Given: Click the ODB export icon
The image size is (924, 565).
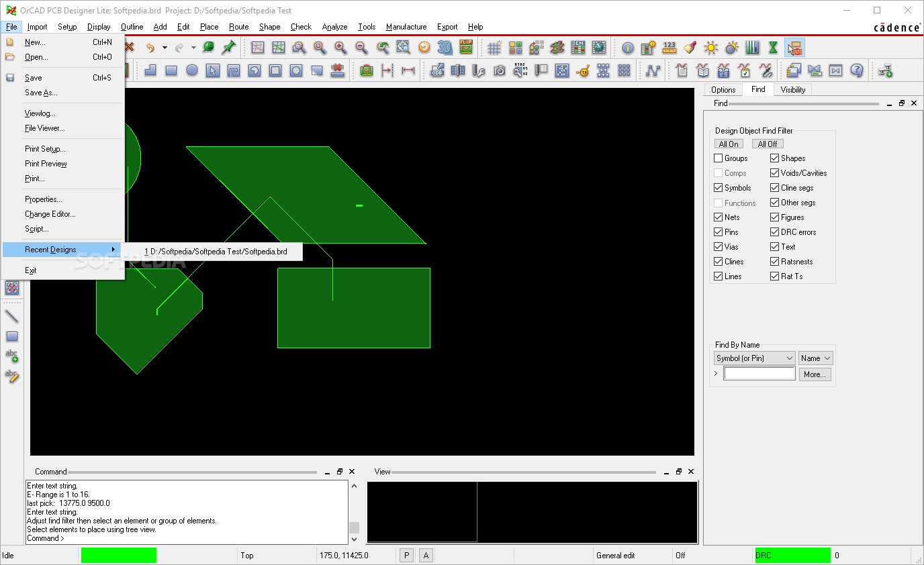Looking at the screenshot, I should tap(437, 70).
